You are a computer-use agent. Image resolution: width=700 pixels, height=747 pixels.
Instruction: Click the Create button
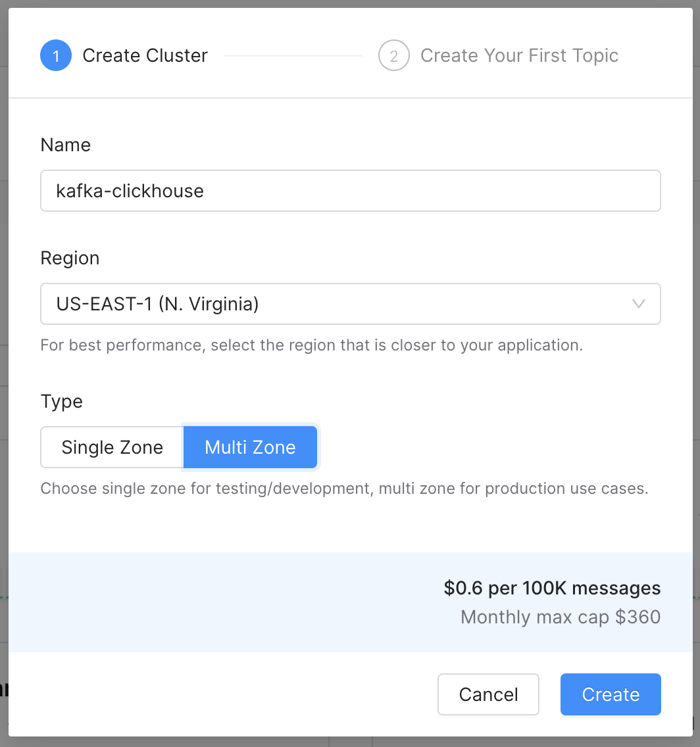coord(611,694)
